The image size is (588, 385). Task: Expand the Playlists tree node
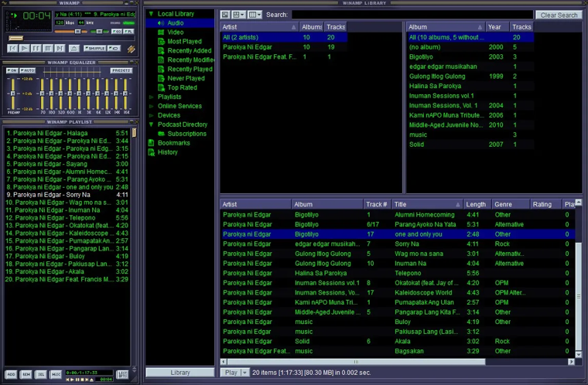[x=152, y=97]
